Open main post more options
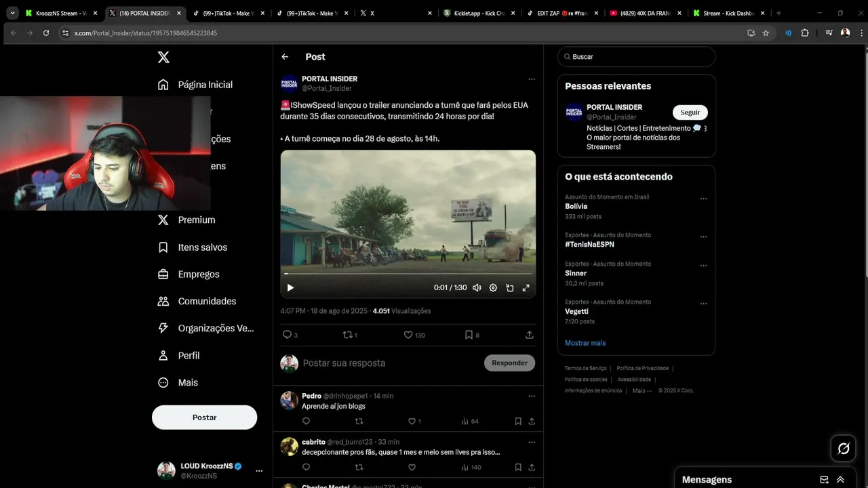Viewport: 868px width, 488px height. (x=532, y=79)
